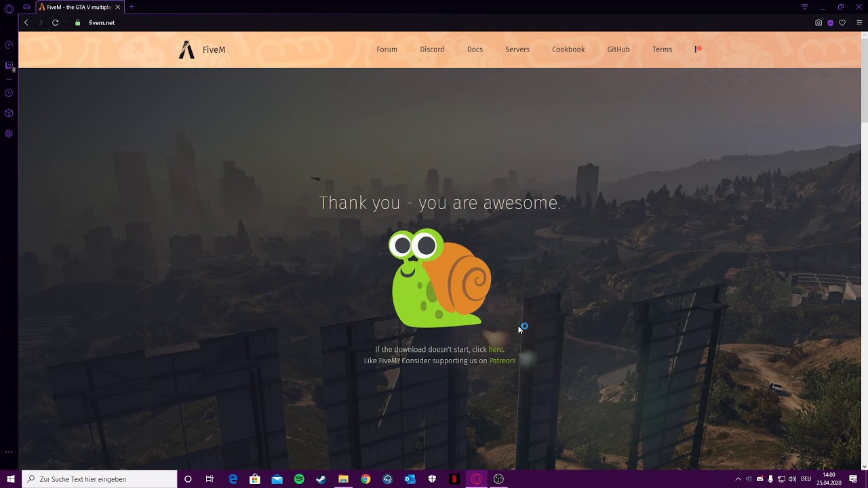Open the Windows Start menu
Screen dimensions: 868x488
tap(10, 479)
